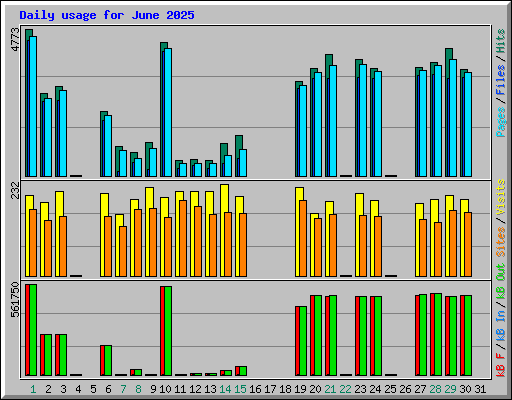Click day 21 on the x-axis
The image size is (512, 400).
point(330,389)
